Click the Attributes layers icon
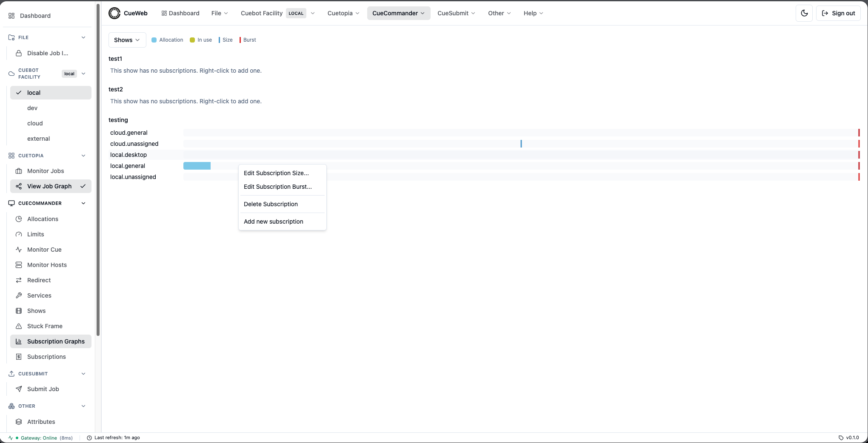Screen dimensions: 868x443 pos(19,422)
